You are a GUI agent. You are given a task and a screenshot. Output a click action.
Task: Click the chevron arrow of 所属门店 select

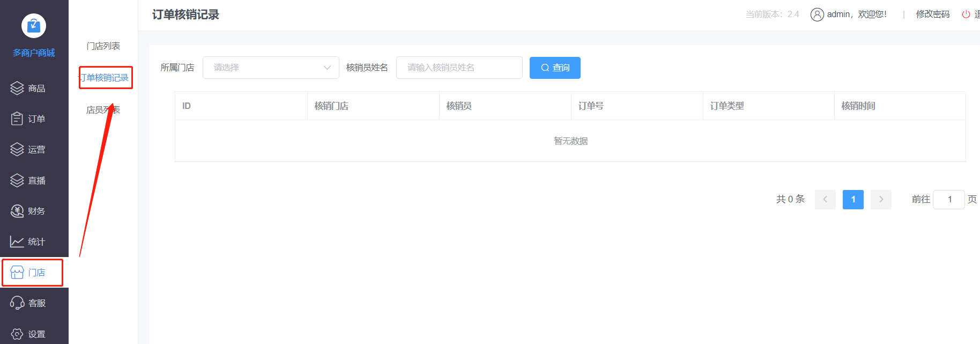click(x=327, y=68)
